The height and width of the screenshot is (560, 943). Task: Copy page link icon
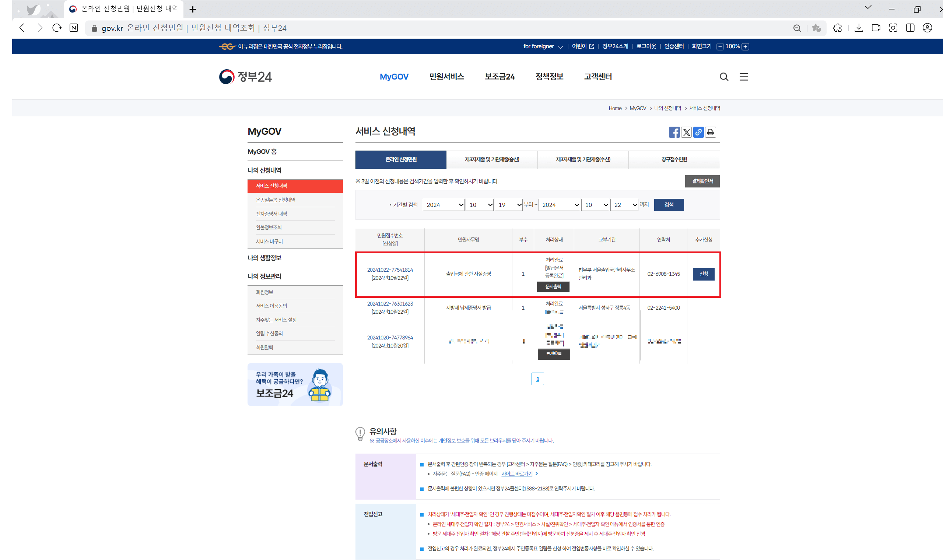(698, 133)
